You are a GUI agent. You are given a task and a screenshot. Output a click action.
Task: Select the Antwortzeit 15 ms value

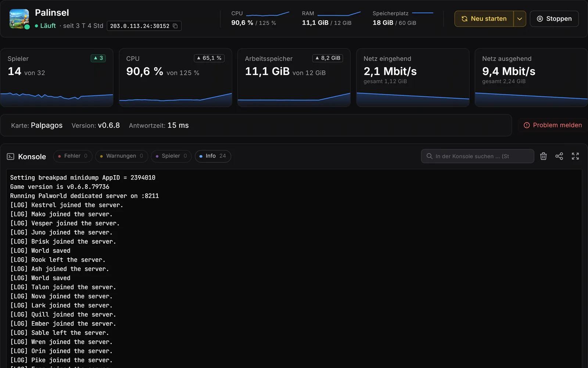pyautogui.click(x=178, y=125)
